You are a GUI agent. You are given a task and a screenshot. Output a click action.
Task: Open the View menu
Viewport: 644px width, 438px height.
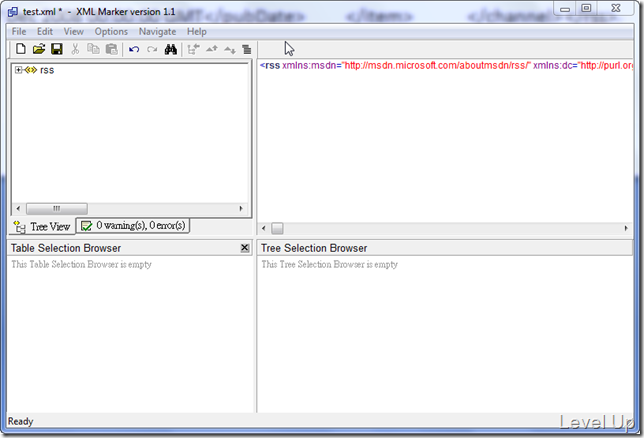coord(74,32)
